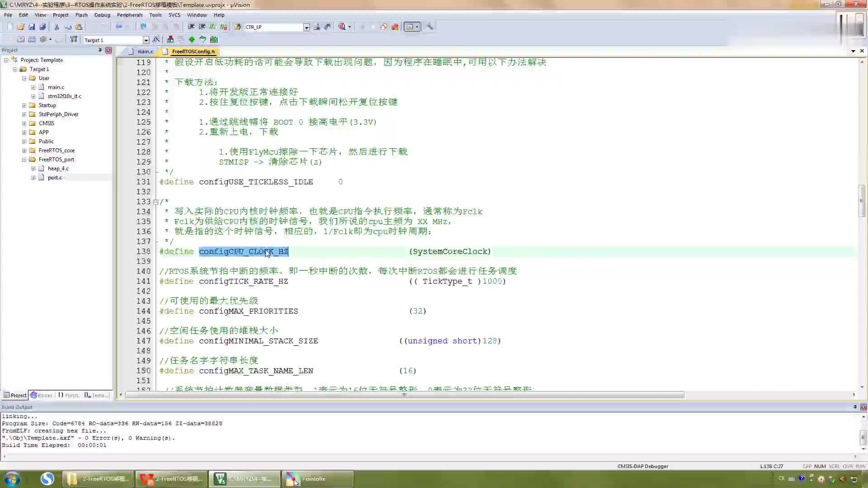Comment selection toolbar icon
Viewport: 868px width, 488px height.
(212, 27)
